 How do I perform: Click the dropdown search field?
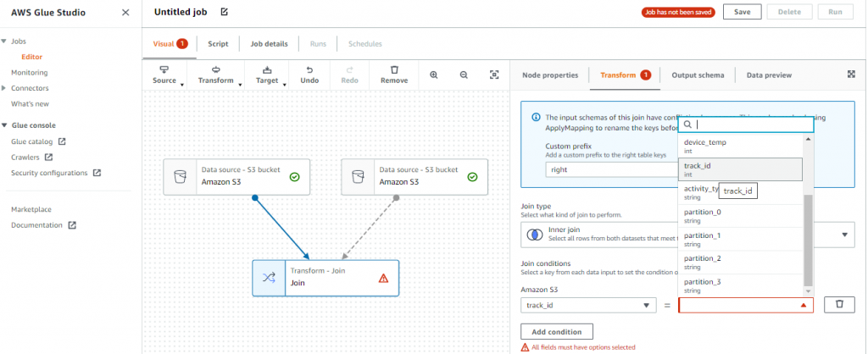[x=746, y=124]
